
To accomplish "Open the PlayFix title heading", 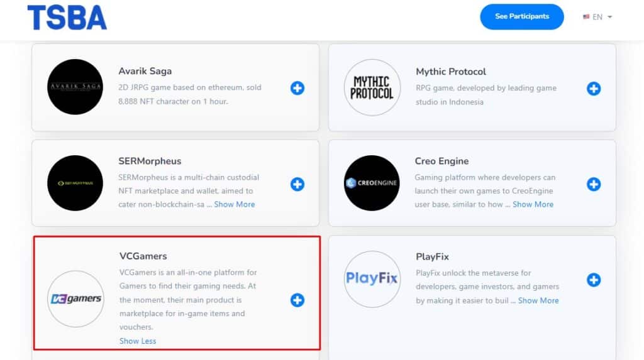I will click(x=432, y=256).
